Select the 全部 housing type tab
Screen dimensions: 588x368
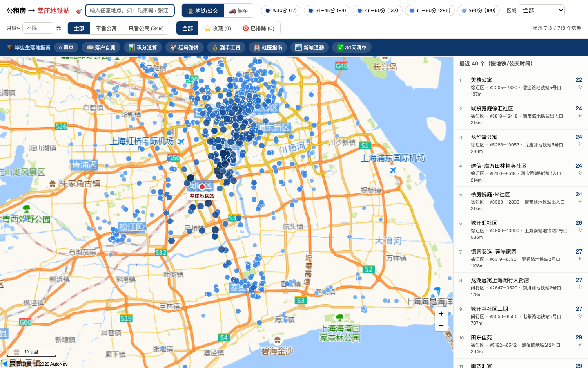(79, 28)
